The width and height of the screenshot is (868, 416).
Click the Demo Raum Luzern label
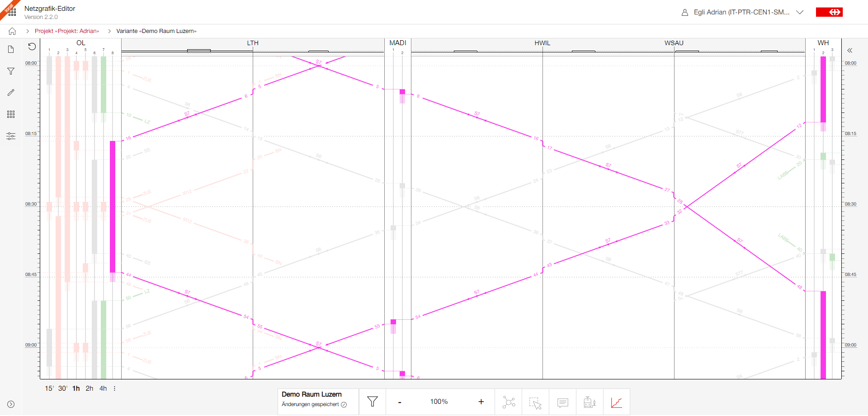point(311,394)
